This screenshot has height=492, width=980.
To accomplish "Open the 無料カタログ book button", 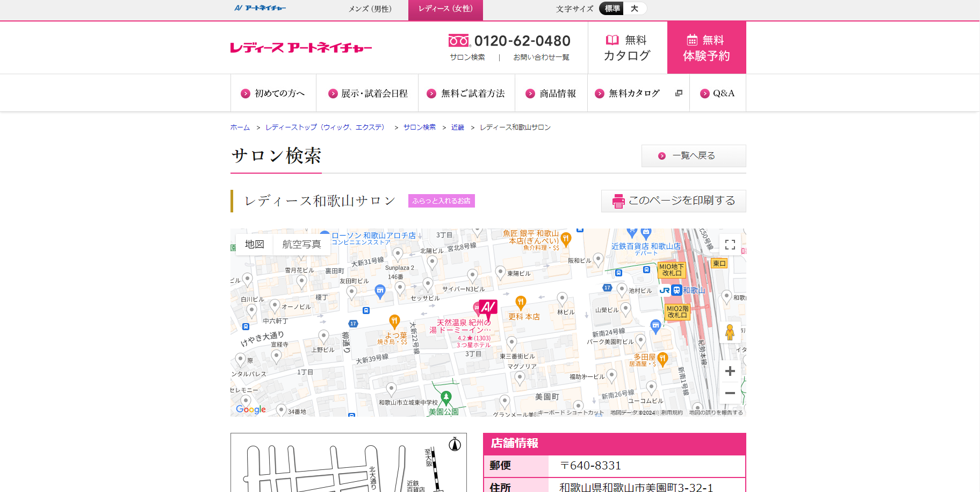I will [x=628, y=48].
